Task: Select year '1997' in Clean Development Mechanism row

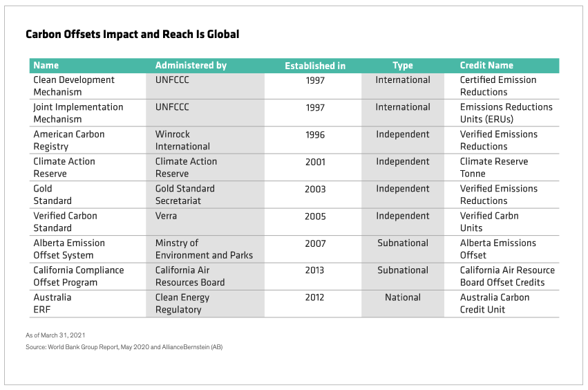Action: click(315, 80)
